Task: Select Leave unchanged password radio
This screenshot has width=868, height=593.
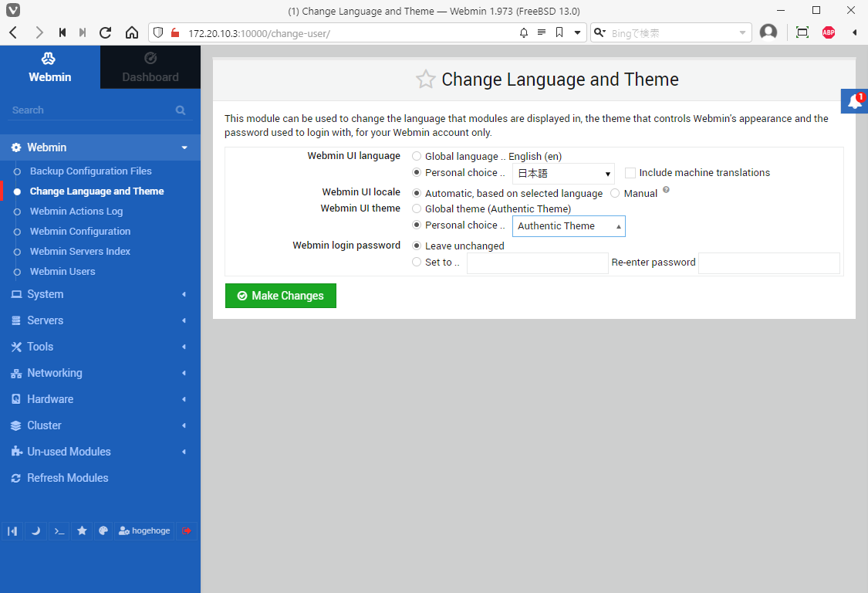Action: coord(417,246)
